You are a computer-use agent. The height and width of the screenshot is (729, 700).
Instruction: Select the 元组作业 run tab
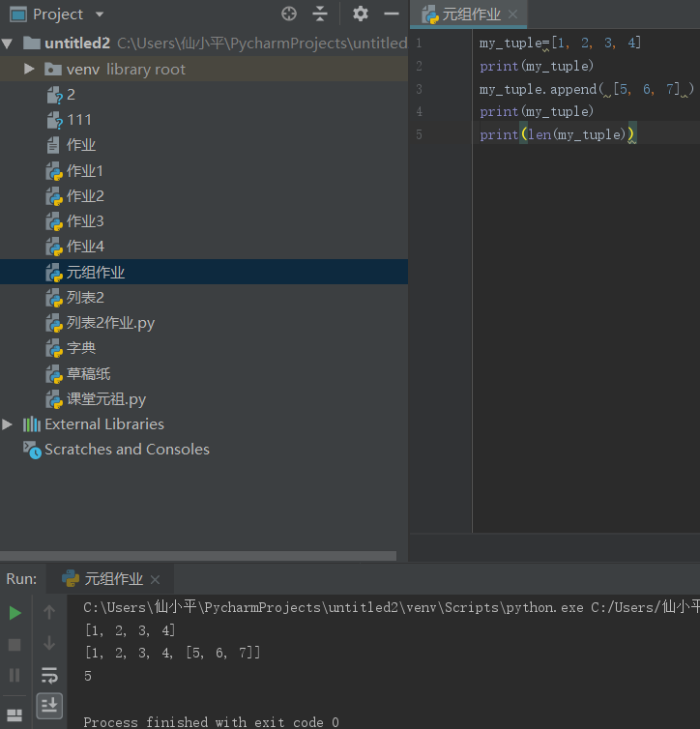point(113,579)
